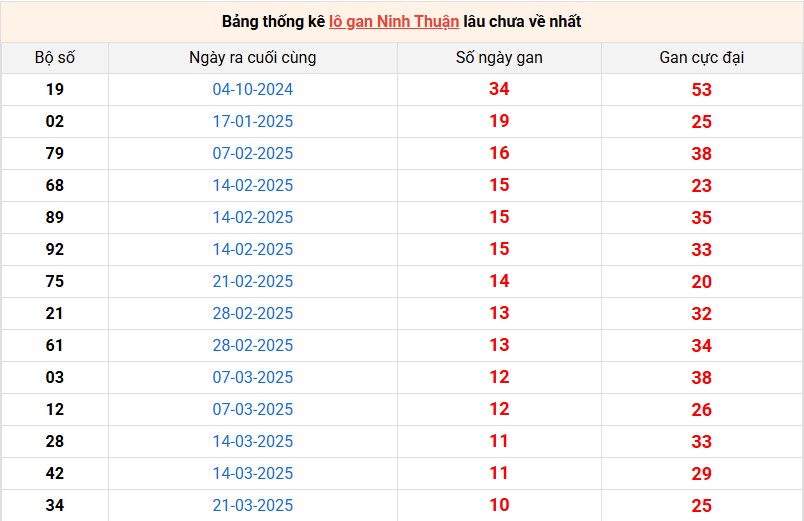Select number 79 in the Bộ số column

click(55, 153)
